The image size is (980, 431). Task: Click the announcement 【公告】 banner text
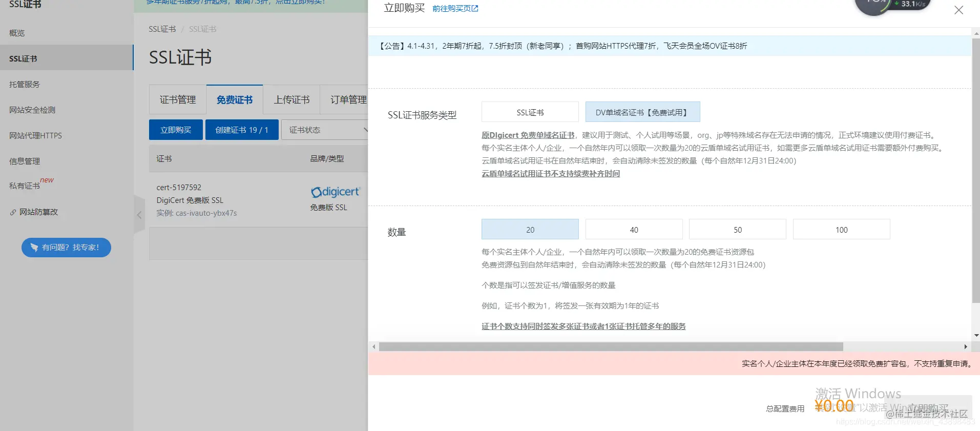point(562,46)
